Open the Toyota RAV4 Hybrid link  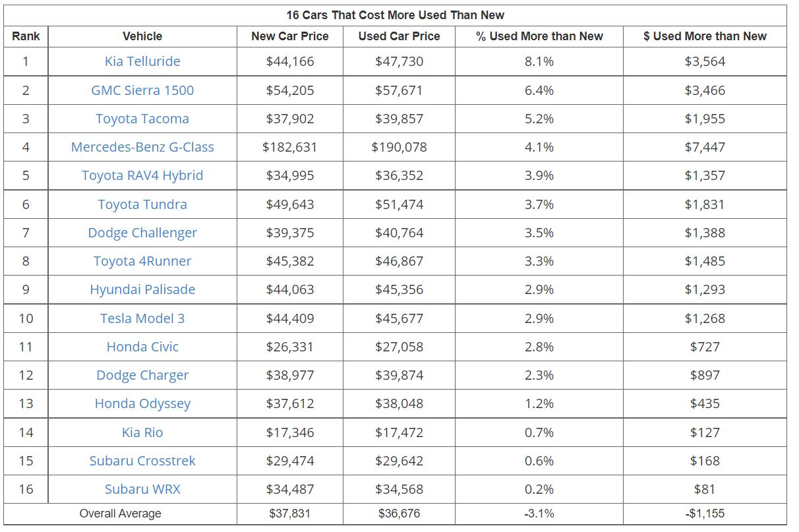click(x=142, y=175)
